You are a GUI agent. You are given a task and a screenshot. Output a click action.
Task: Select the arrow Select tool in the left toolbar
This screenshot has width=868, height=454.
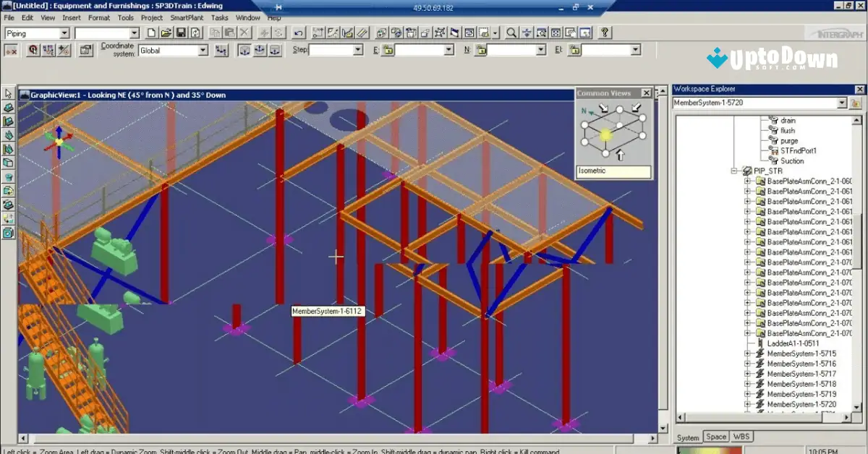(x=8, y=94)
